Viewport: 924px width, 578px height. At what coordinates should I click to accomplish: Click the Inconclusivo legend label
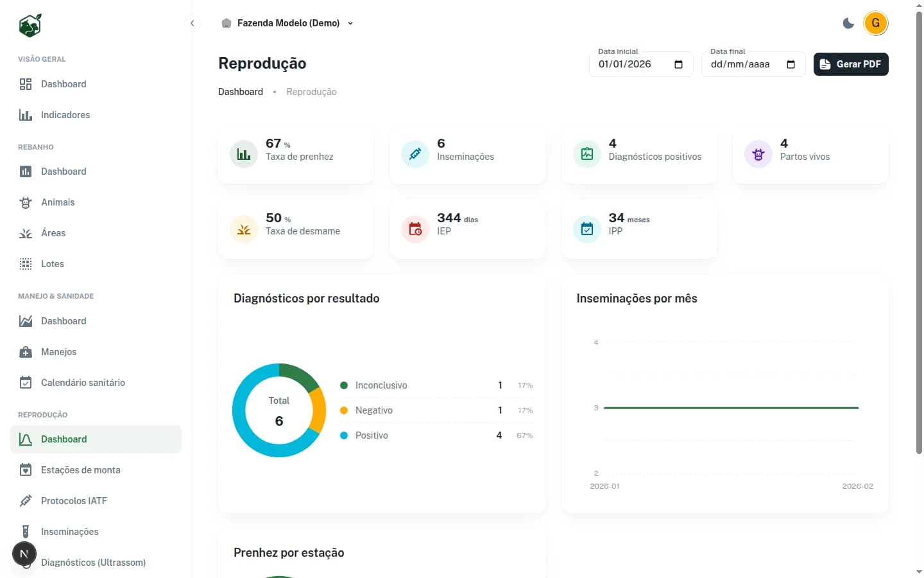click(381, 385)
